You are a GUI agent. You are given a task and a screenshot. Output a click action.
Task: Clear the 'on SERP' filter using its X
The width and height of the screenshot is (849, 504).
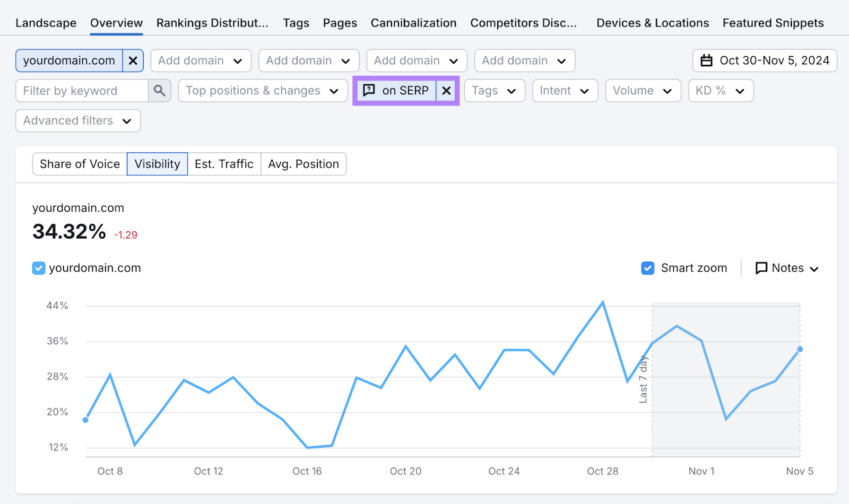coord(446,90)
